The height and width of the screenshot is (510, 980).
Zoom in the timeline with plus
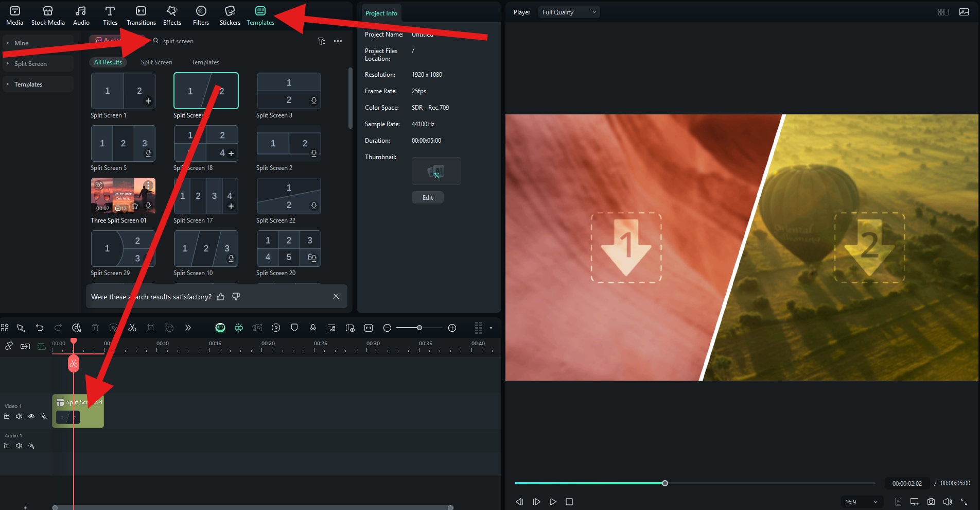click(452, 328)
